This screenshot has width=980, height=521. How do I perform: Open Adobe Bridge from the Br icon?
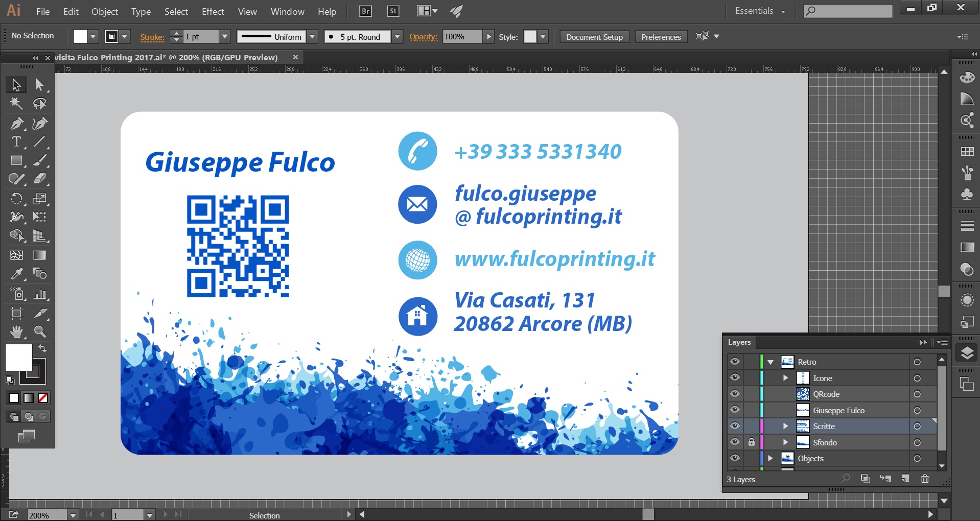(x=365, y=11)
